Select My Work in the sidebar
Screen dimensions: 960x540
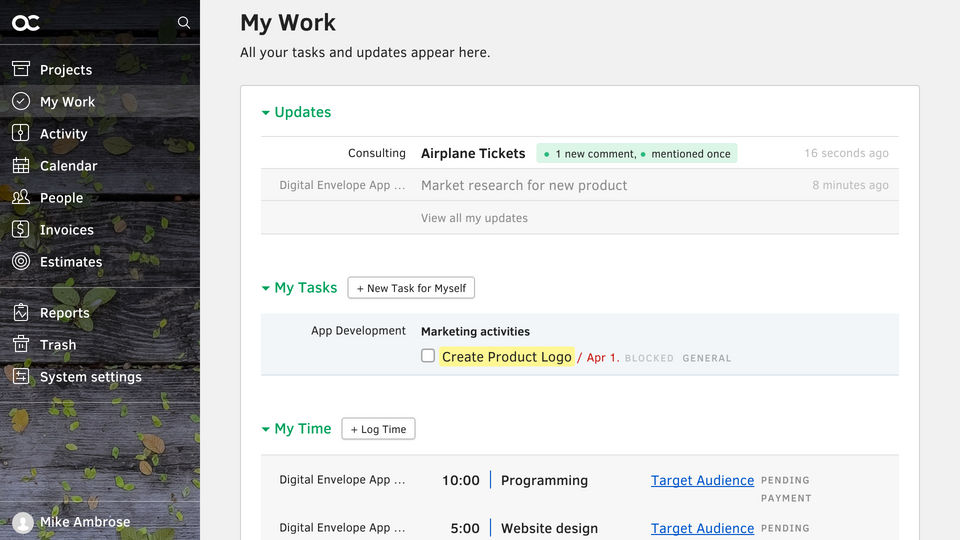[67, 101]
